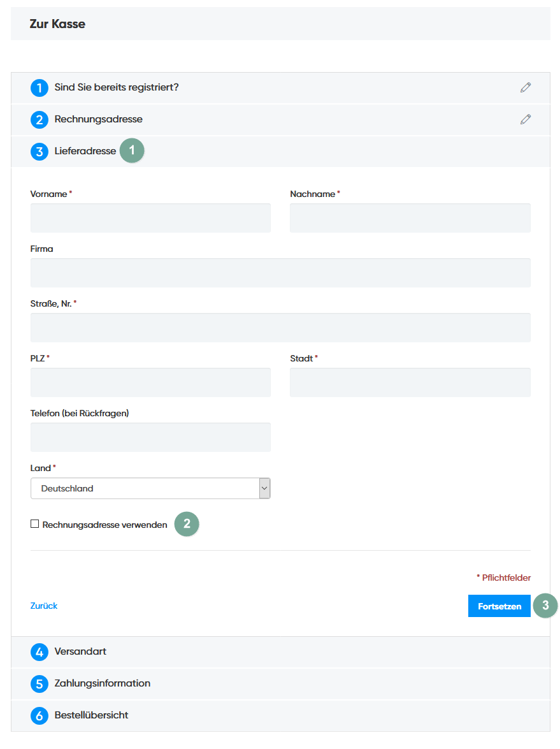Click the blue step 6 number badge

pos(39,716)
